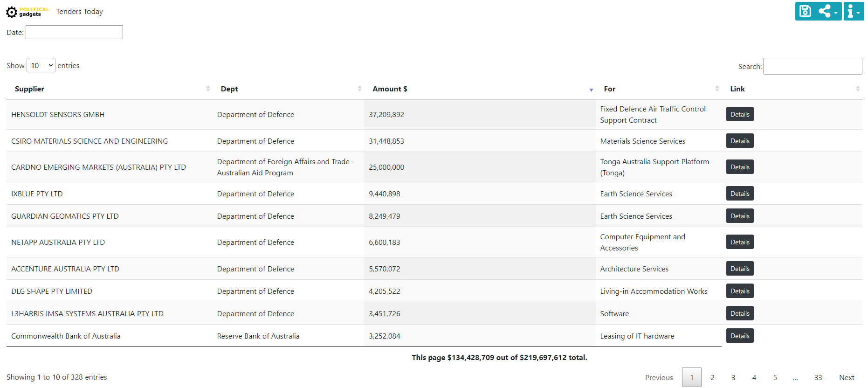
Task: Open Details for IXBLUE PTY LTD
Action: point(740,194)
